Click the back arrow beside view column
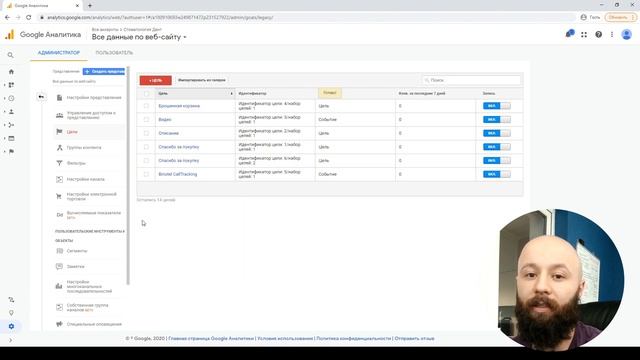 pos(41,97)
